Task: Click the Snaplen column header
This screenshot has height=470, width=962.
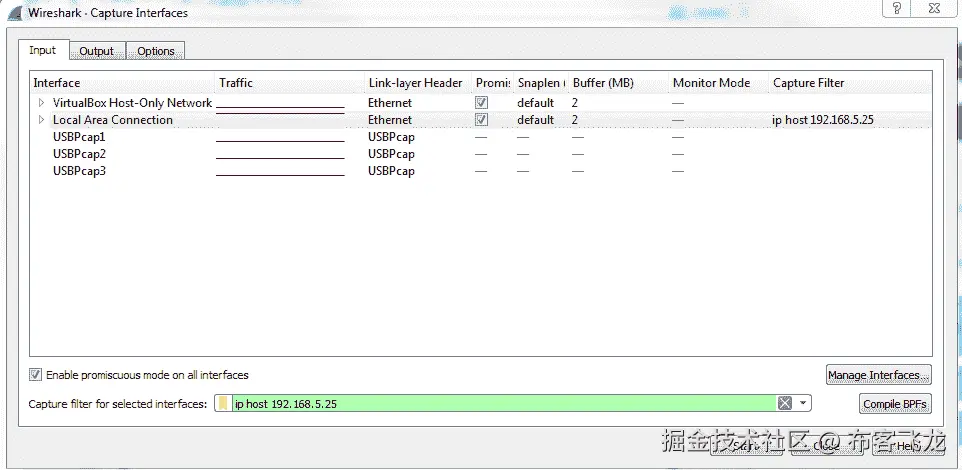Action: [x=541, y=83]
